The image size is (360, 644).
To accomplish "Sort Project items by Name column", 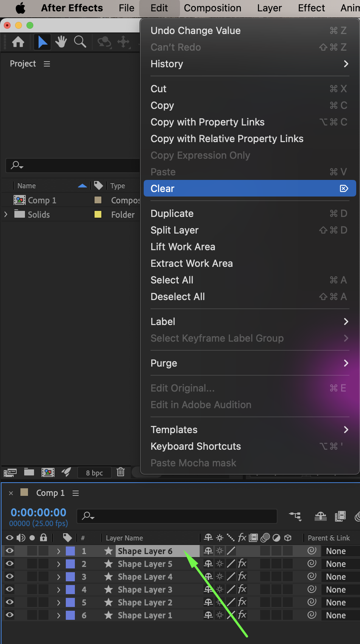I will [x=26, y=186].
